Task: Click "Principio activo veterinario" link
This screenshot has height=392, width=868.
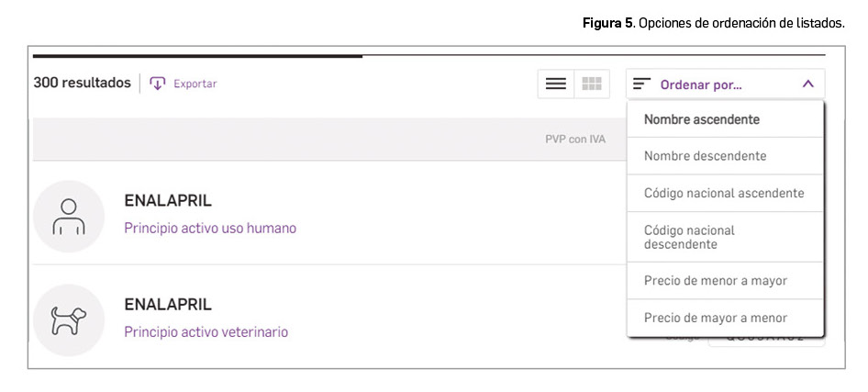Action: (x=206, y=331)
